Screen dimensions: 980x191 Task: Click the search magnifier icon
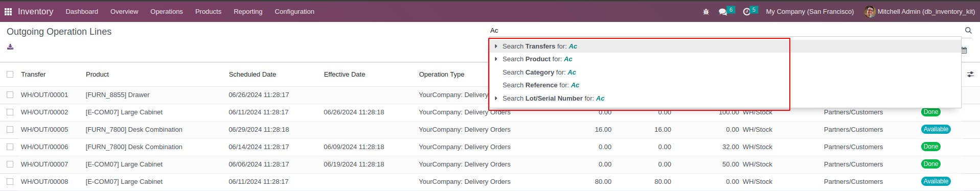[968, 31]
